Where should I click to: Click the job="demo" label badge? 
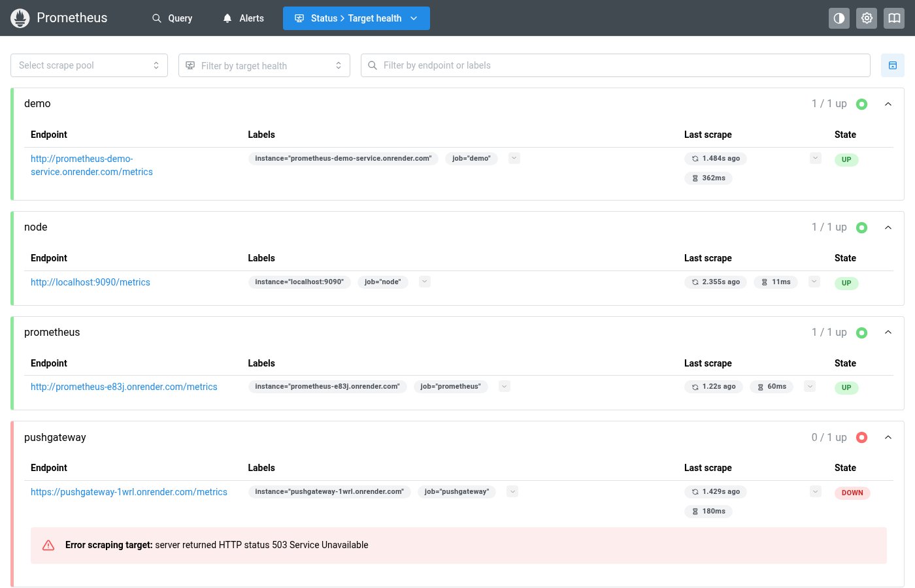[x=471, y=158]
